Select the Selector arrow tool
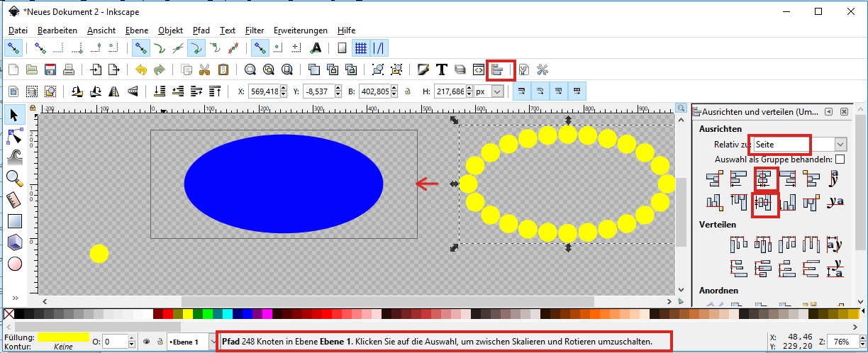This screenshot has height=353, width=868. click(x=14, y=116)
